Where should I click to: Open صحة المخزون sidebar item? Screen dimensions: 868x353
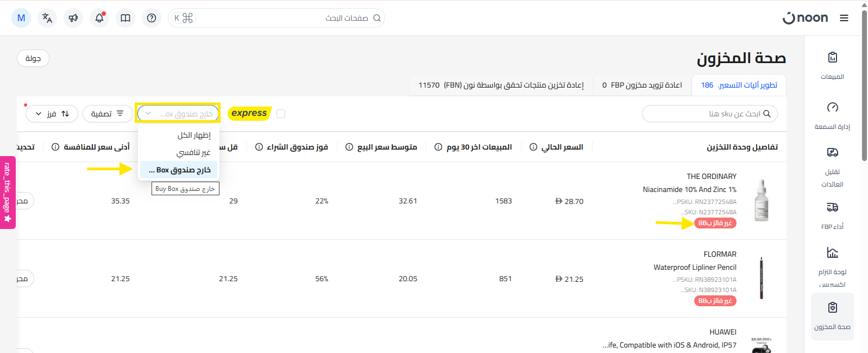point(832,317)
